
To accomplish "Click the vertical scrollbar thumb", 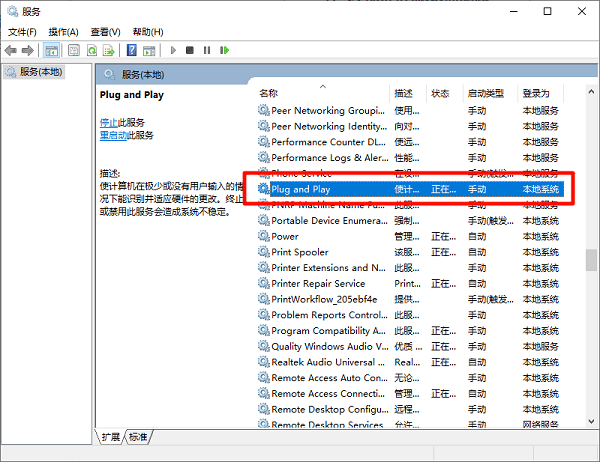I will (x=591, y=260).
